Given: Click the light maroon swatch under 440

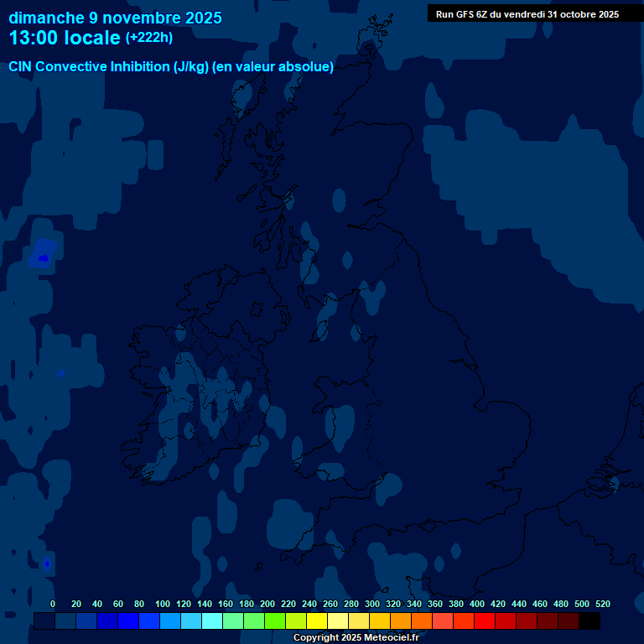Looking at the screenshot, I should [x=527, y=621].
